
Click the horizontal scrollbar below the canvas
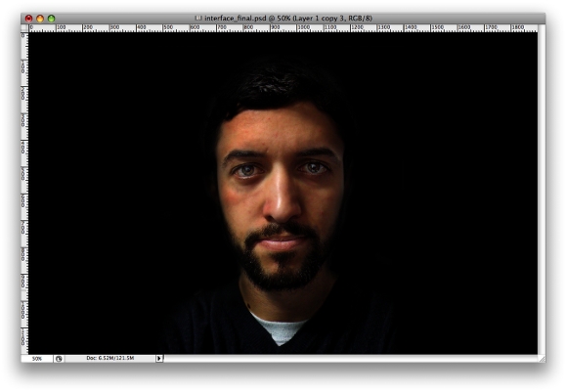click(351, 359)
